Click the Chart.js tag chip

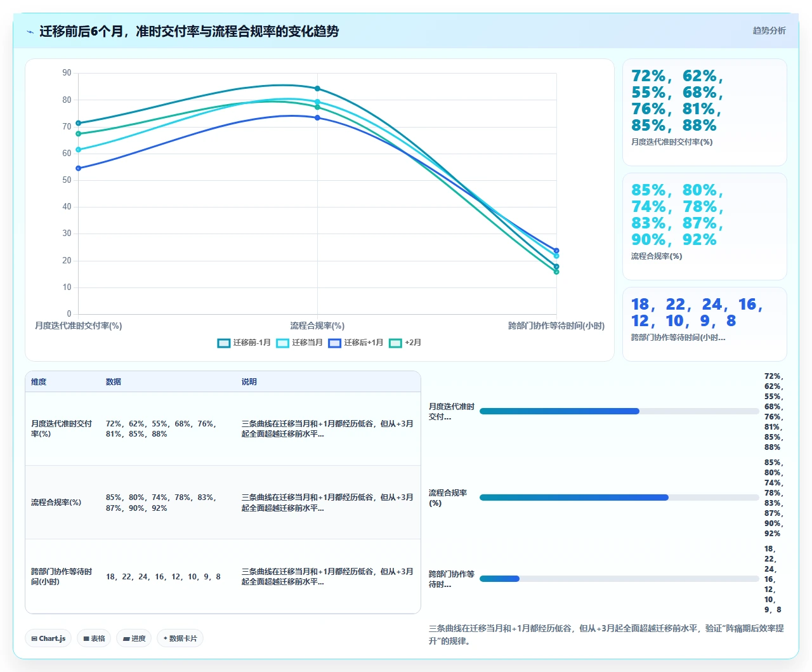click(48, 638)
